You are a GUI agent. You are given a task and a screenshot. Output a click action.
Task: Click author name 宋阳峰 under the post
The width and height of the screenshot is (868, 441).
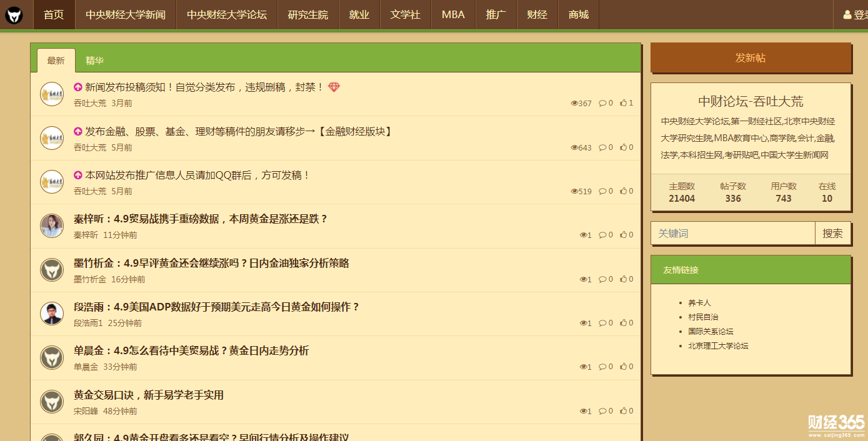point(86,411)
